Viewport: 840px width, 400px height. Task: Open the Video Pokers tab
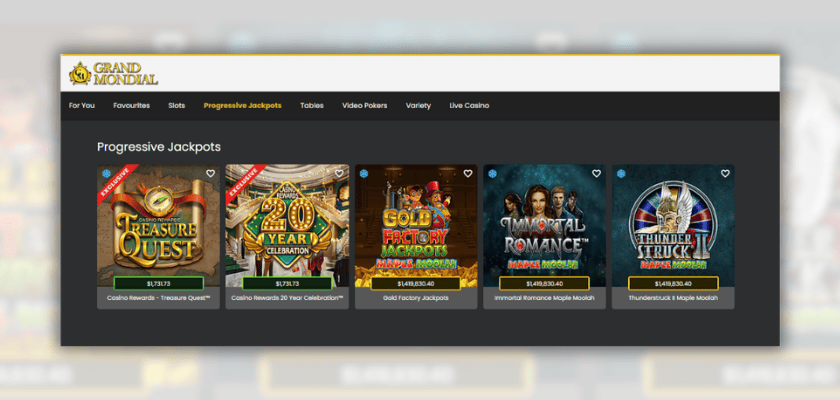(365, 105)
